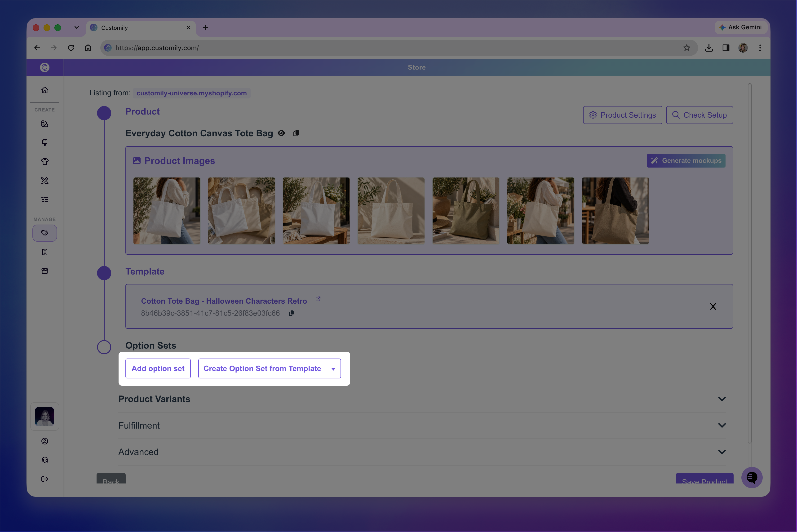Bookmark this page with the star icon
Screen dimensions: 797x532
687,48
